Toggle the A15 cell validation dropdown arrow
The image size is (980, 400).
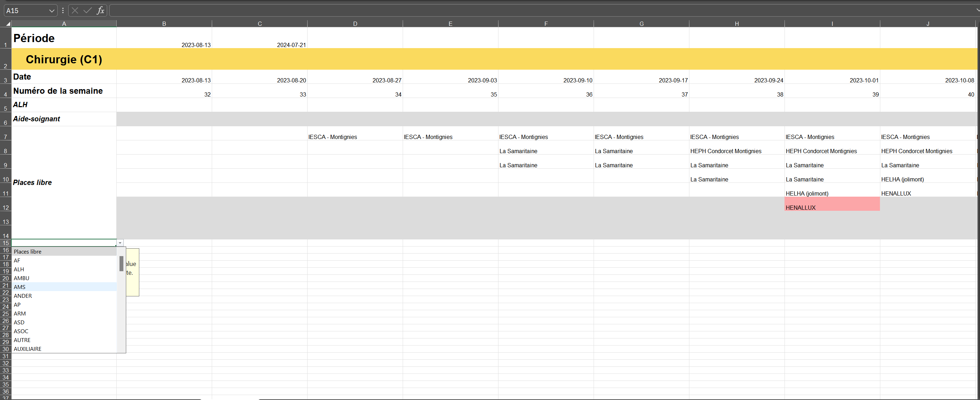click(x=120, y=243)
